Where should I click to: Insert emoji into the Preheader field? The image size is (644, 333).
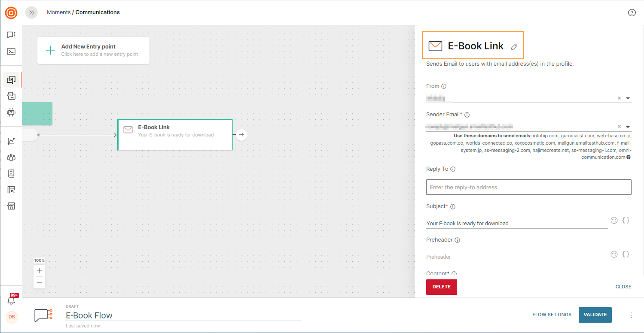[x=614, y=254]
